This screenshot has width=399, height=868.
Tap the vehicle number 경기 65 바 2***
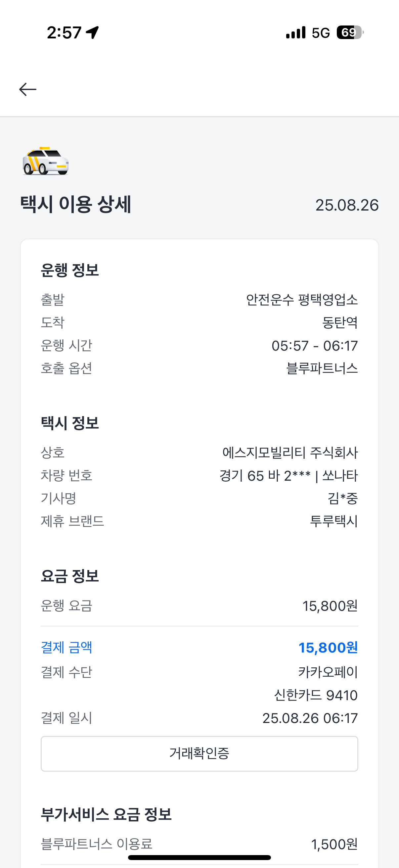pos(265,476)
